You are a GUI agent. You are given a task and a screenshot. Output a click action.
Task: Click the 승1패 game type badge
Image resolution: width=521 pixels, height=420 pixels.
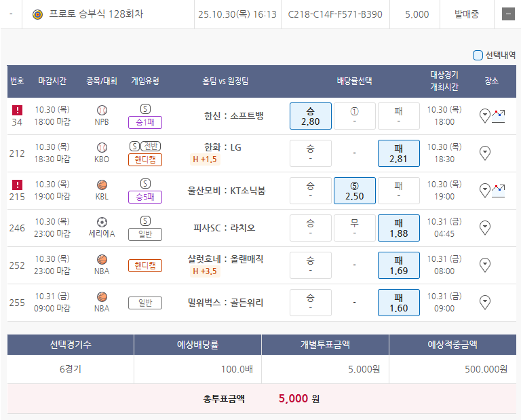pyautogui.click(x=145, y=123)
